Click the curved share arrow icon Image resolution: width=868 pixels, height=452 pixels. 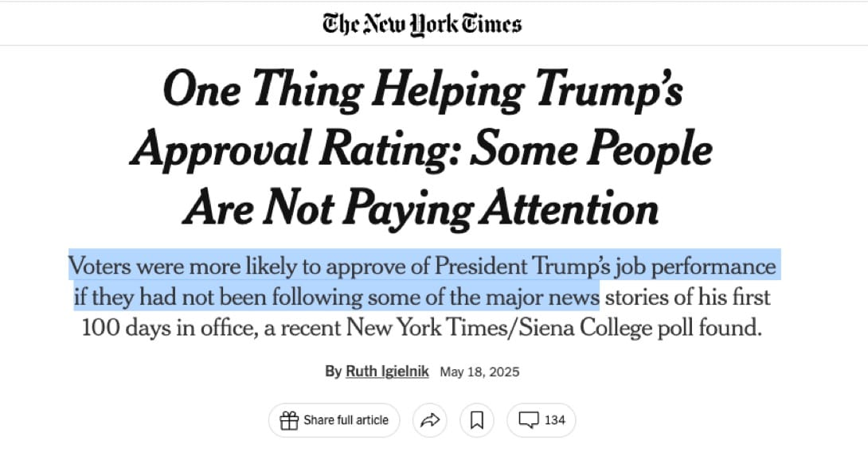[429, 420]
